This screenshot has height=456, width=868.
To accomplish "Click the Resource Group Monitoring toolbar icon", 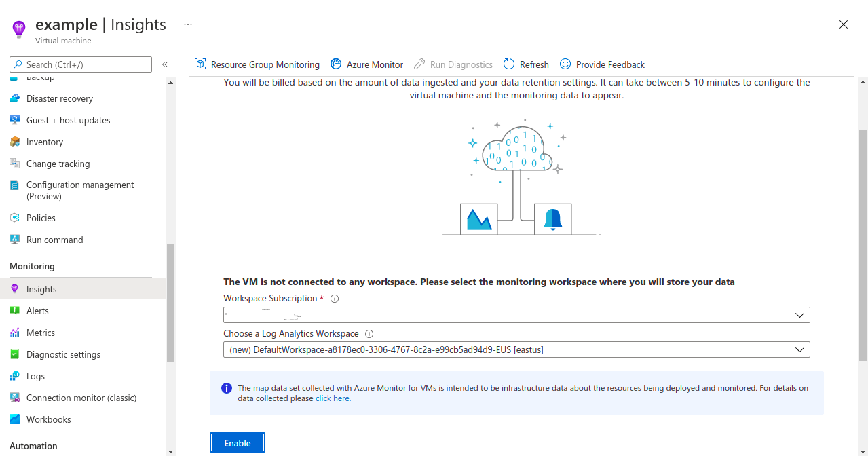I will pos(200,64).
